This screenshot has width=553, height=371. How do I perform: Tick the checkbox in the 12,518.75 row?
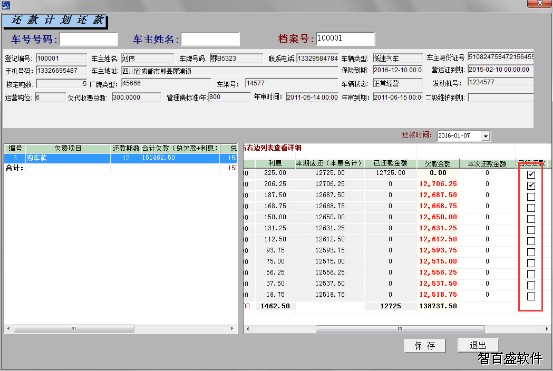pos(531,296)
